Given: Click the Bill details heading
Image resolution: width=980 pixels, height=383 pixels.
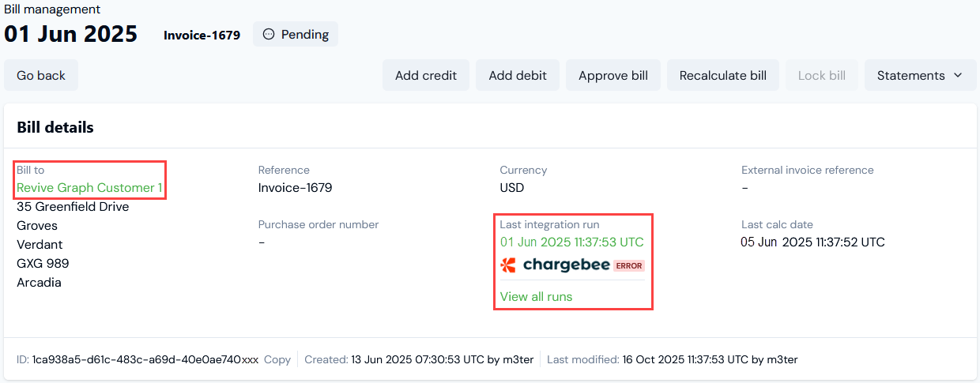Looking at the screenshot, I should (55, 127).
